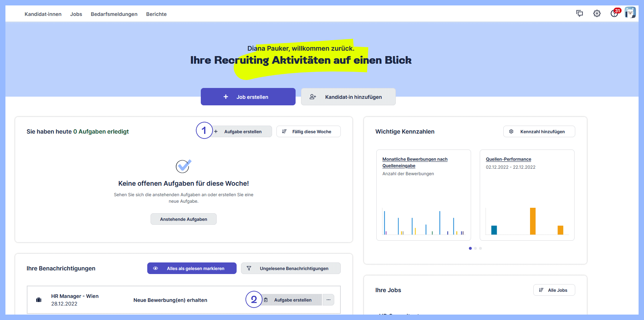Open the Alle Jobs sort dropdown

554,290
